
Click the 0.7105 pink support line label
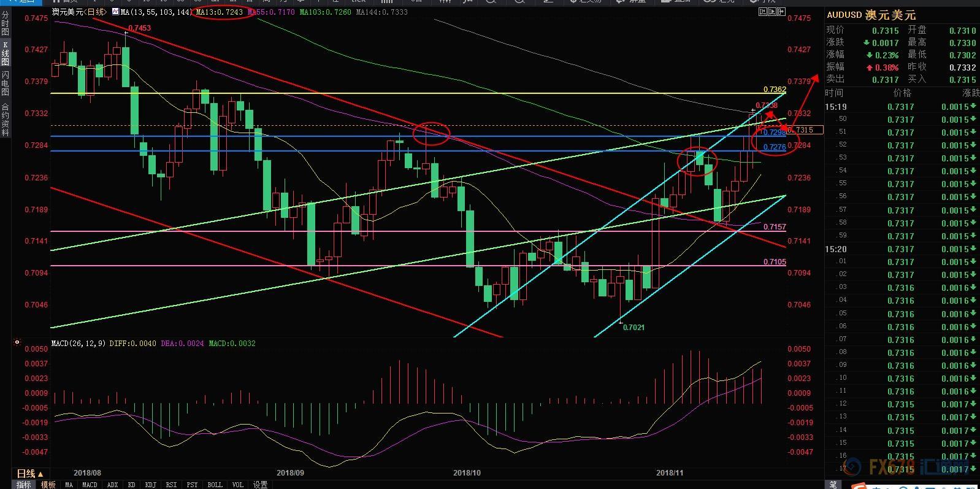pyautogui.click(x=775, y=262)
